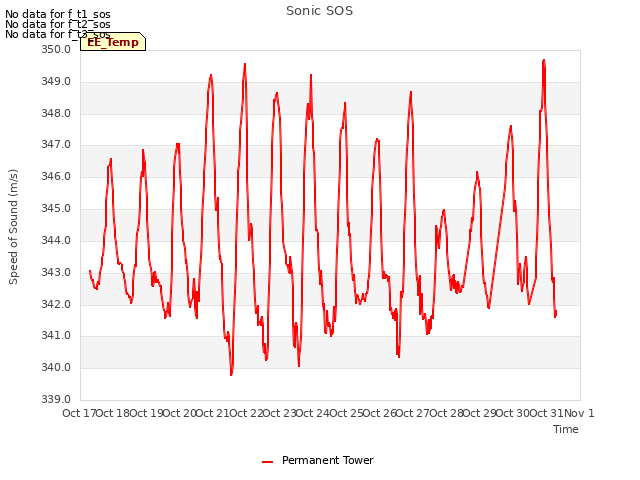The width and height of the screenshot is (640, 480).
Task: Click the Oct 26 x-axis date label
Action: [x=380, y=413]
